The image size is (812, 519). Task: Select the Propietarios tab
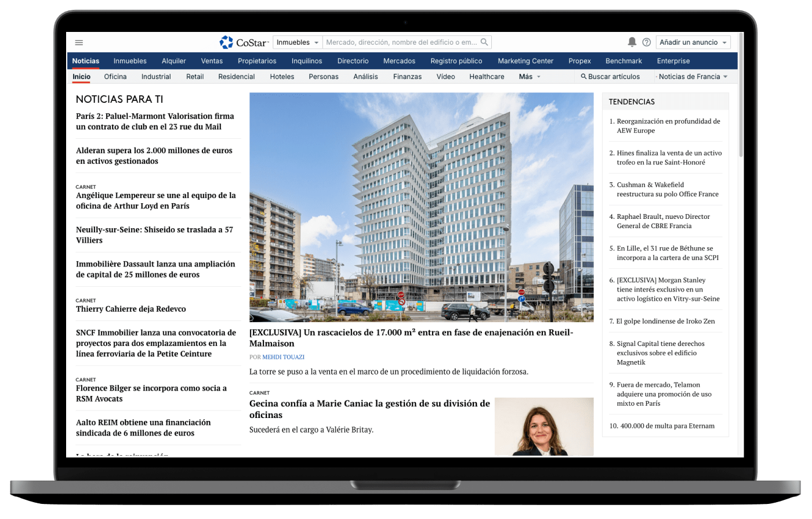(257, 61)
